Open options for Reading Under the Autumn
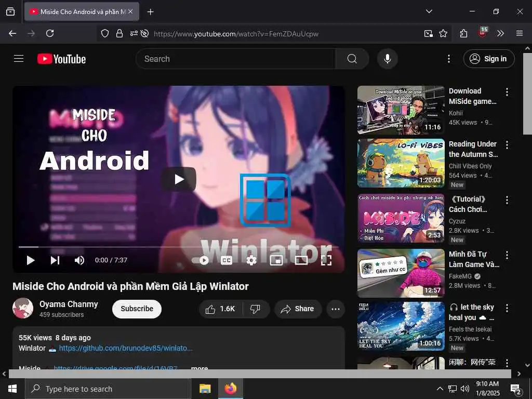This screenshot has width=532, height=399. pyautogui.click(x=507, y=145)
